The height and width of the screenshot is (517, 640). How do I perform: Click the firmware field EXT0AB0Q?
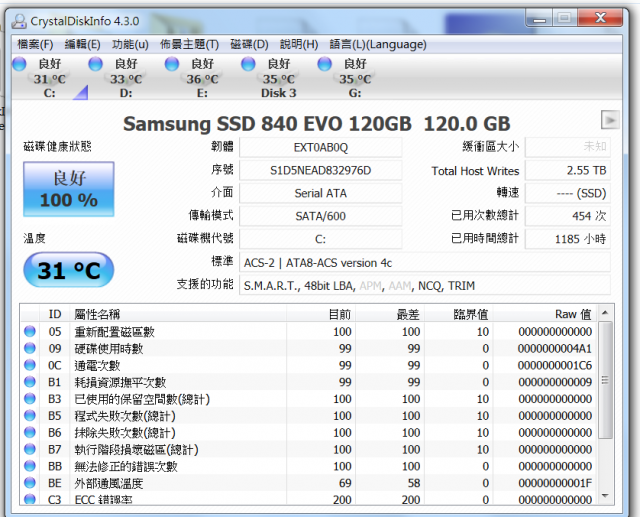(x=320, y=147)
